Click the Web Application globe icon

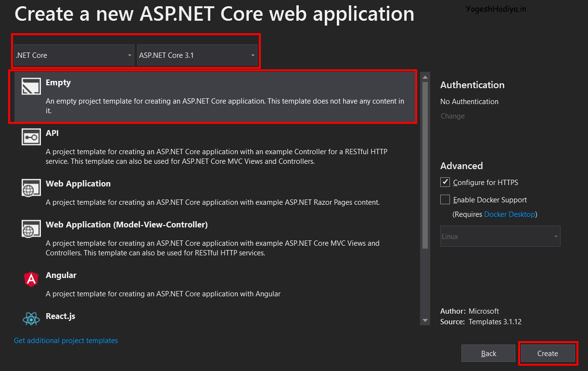31,188
